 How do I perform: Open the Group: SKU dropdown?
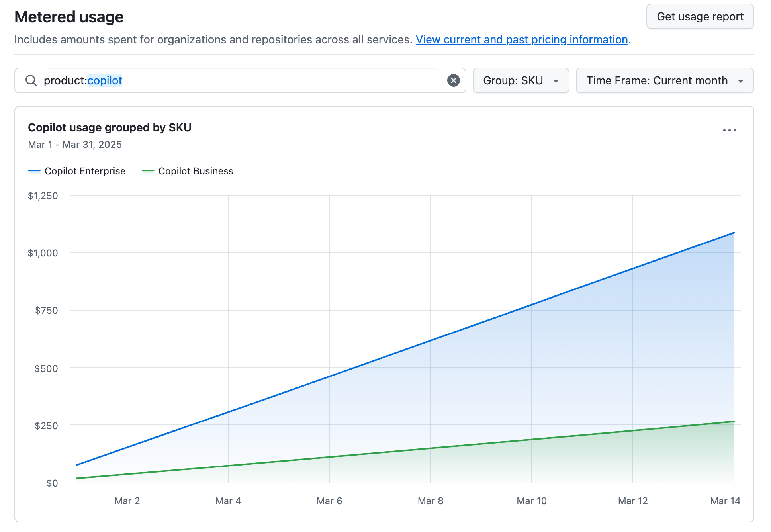[521, 80]
